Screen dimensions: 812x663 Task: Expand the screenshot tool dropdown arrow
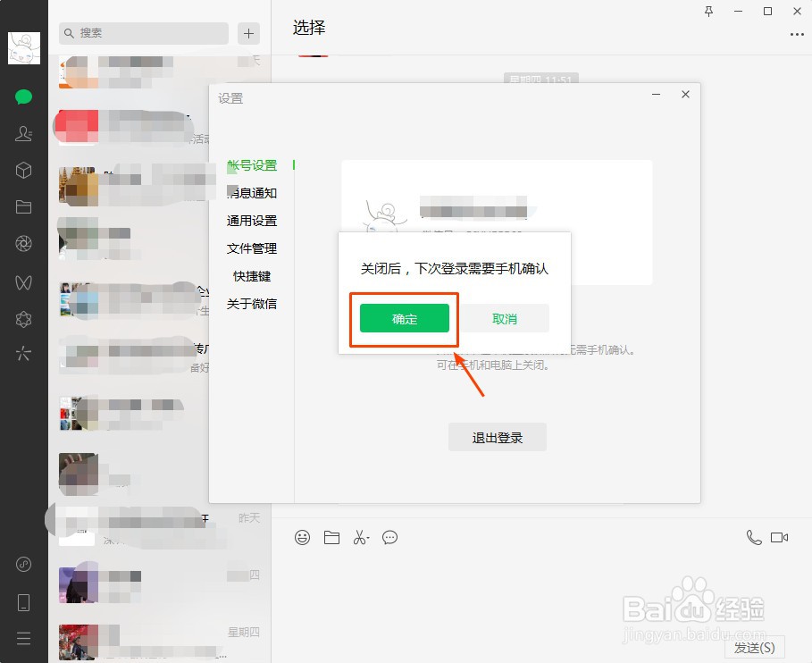[369, 537]
